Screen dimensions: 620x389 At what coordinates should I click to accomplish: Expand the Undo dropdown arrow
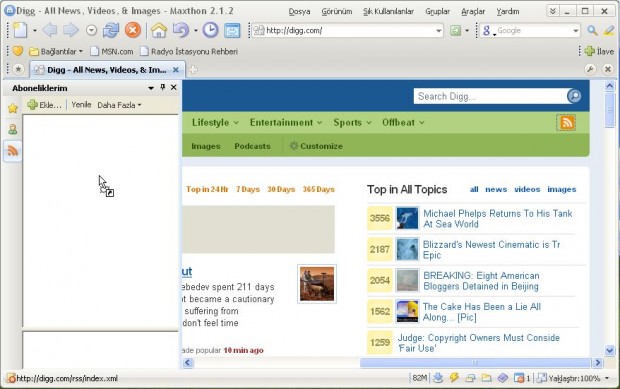point(196,30)
